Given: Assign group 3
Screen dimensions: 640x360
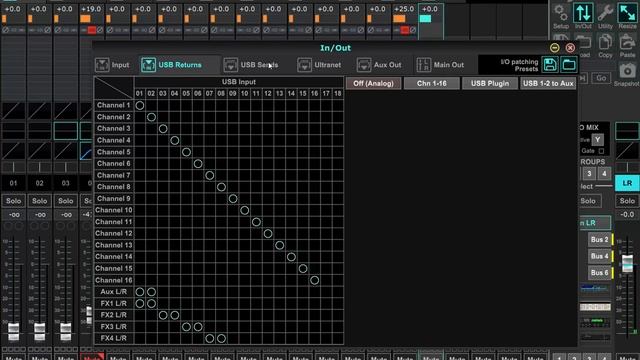Looking at the screenshot, I should click(589, 173).
